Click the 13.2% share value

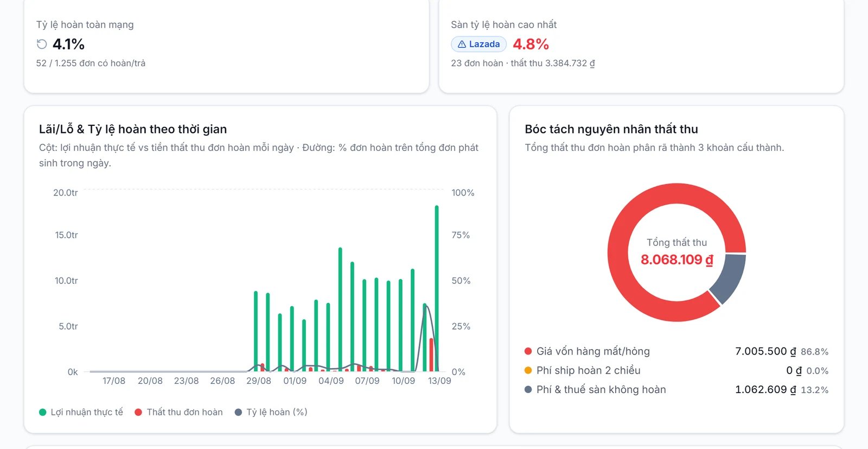point(814,390)
